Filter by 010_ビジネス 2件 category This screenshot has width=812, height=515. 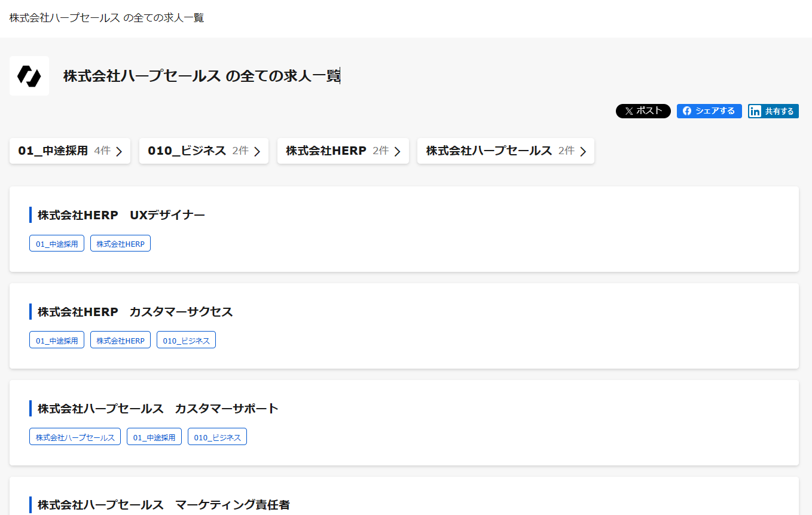[x=204, y=151]
